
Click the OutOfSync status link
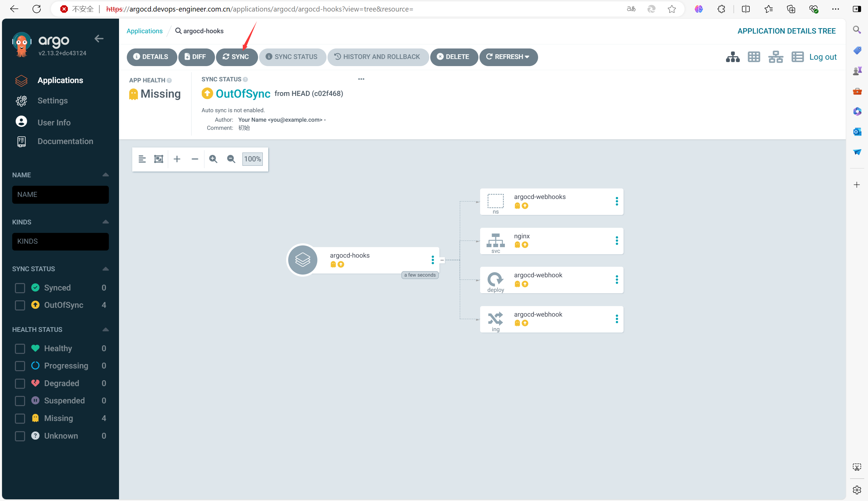coord(243,94)
